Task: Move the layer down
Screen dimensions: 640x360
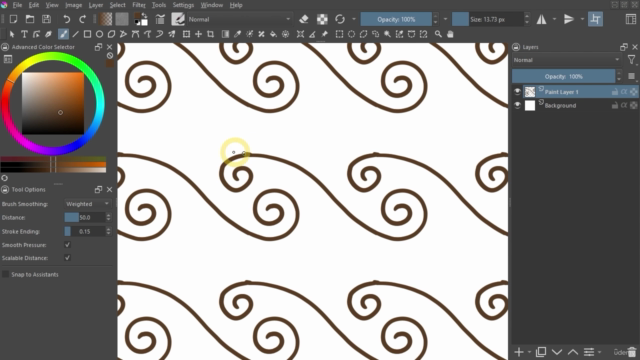Action: click(557, 352)
